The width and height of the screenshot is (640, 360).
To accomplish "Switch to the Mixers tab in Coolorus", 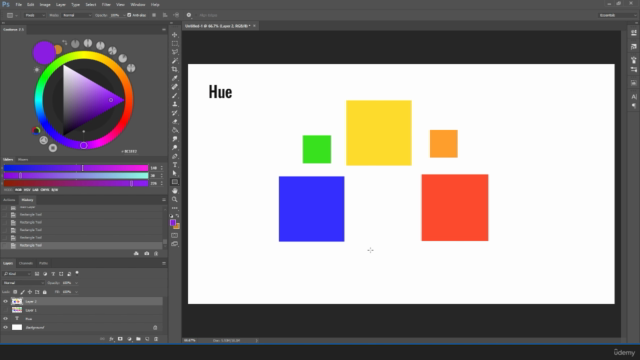I will pos(23,160).
